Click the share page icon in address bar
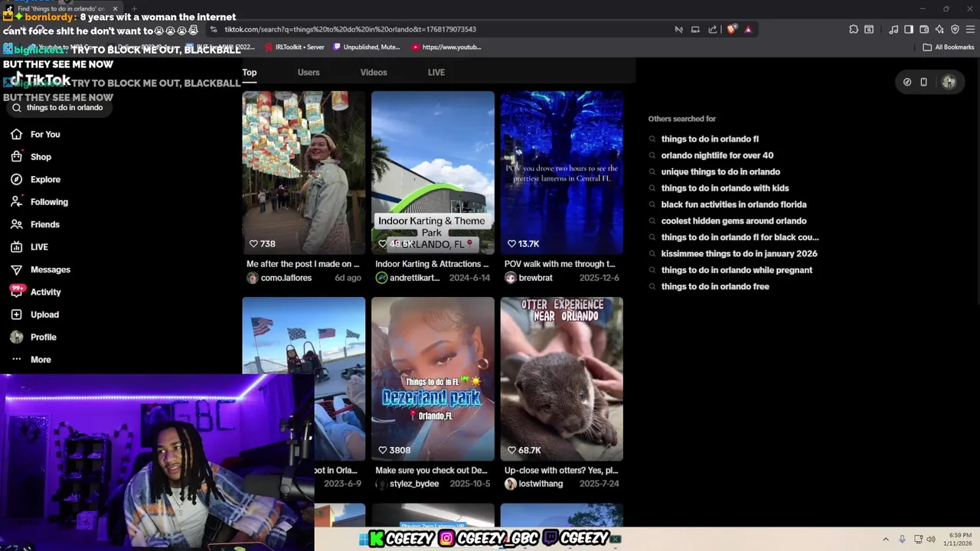Viewport: 980px width, 551px height. point(713,29)
